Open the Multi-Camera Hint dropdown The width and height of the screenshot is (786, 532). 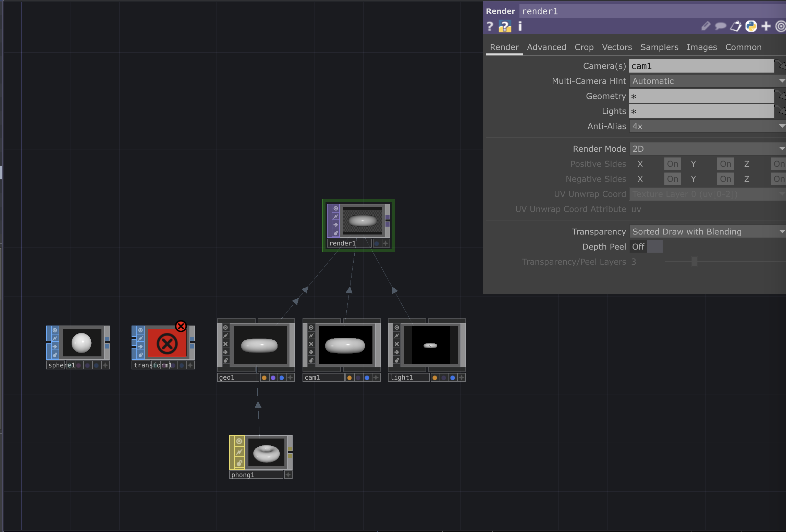707,81
